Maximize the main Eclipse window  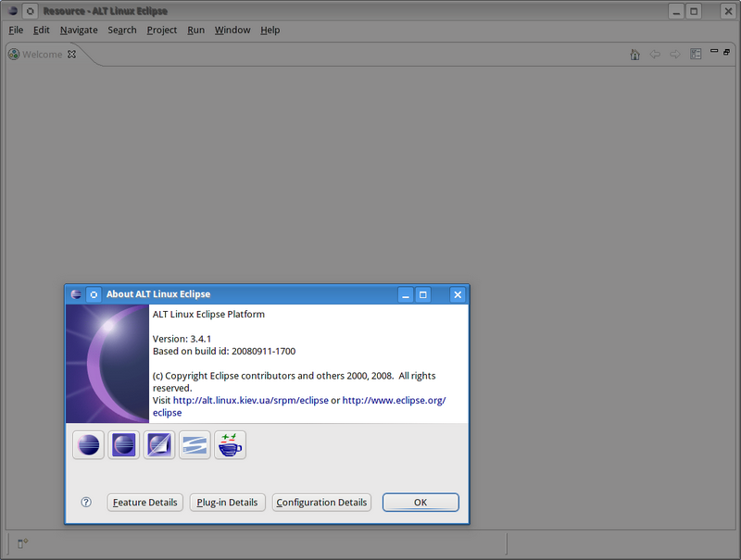(x=694, y=11)
